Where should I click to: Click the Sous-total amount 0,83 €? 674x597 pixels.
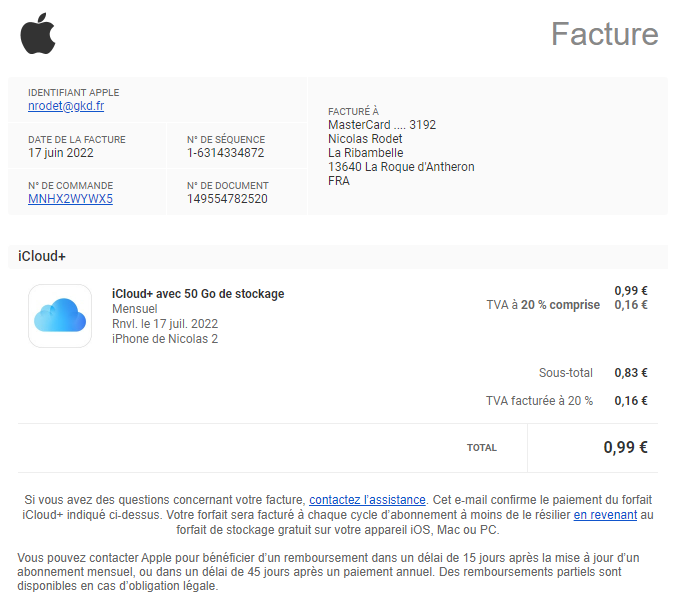coord(631,373)
